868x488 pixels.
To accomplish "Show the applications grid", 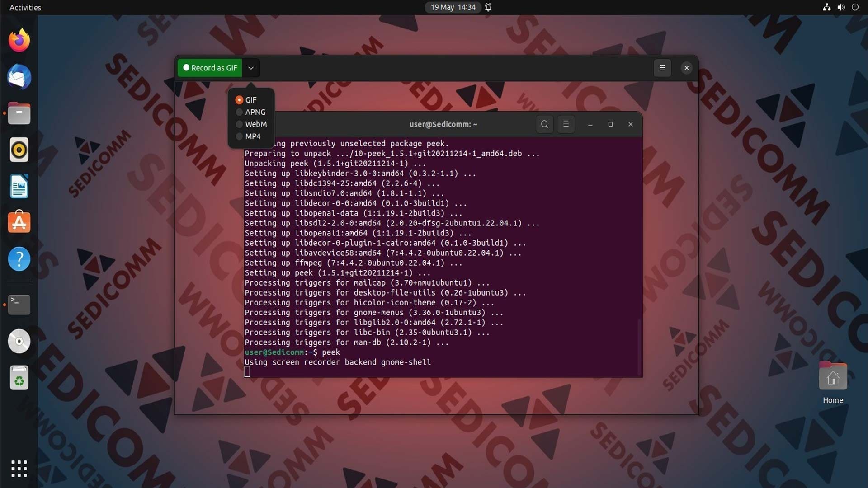I will coord(19,469).
